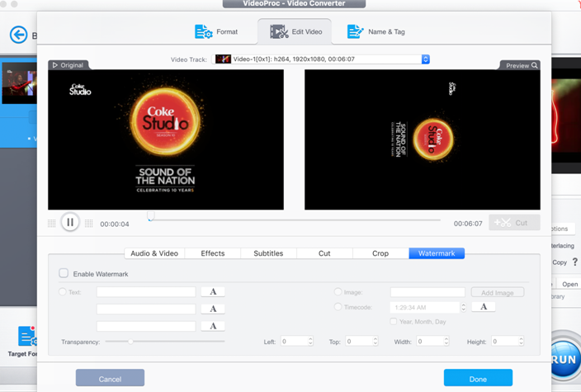Image resolution: width=581 pixels, height=392 pixels.
Task: Pause the video preview playback
Action: [70, 223]
